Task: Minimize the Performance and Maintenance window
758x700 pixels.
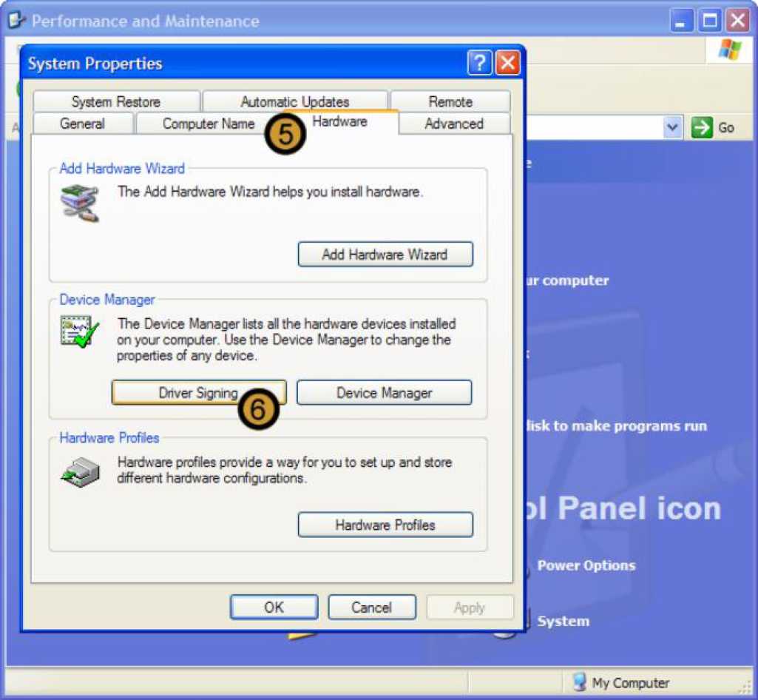Action: click(x=681, y=21)
